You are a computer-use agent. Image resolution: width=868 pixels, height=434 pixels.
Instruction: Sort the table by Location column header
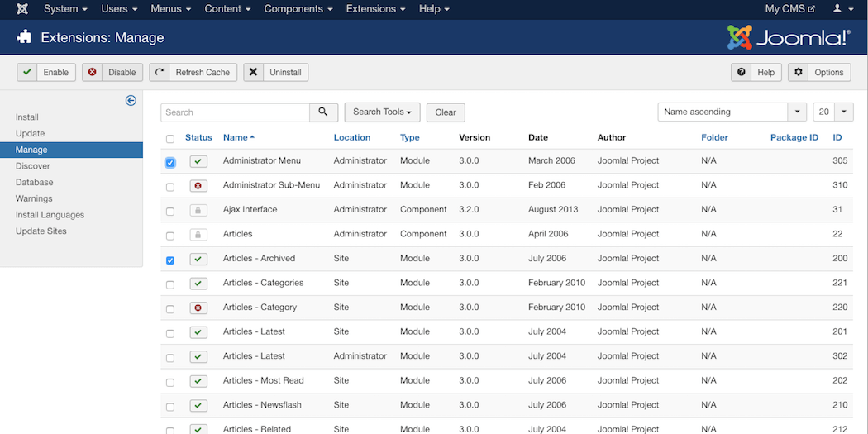(x=351, y=138)
